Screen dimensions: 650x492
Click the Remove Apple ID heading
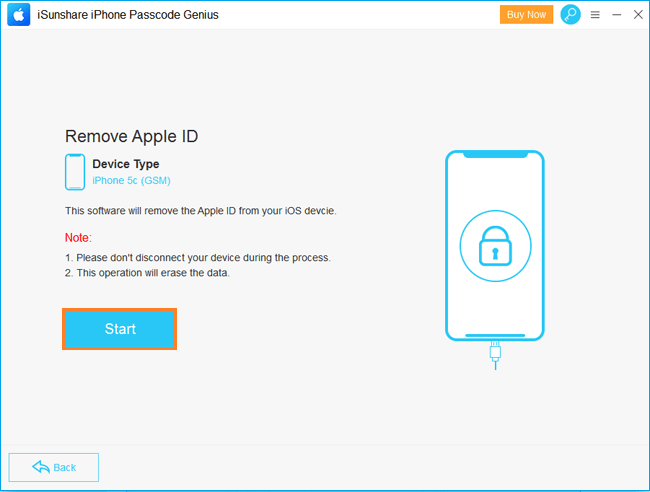click(x=131, y=136)
